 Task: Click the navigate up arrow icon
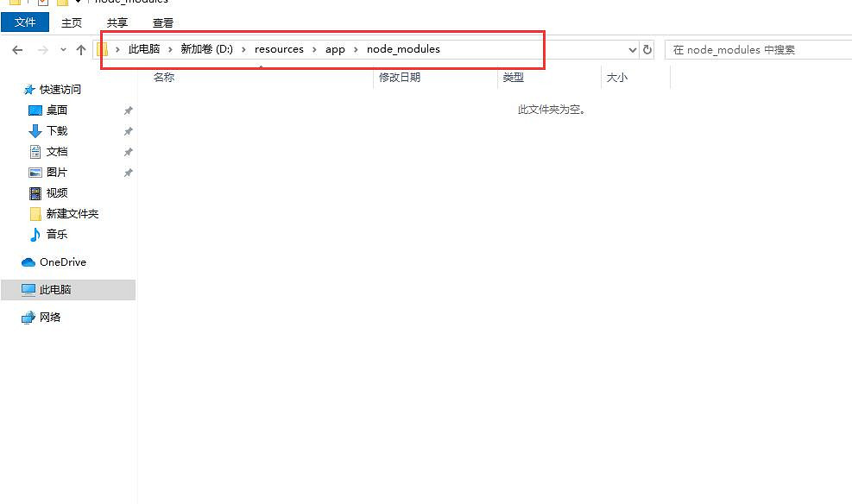point(80,49)
